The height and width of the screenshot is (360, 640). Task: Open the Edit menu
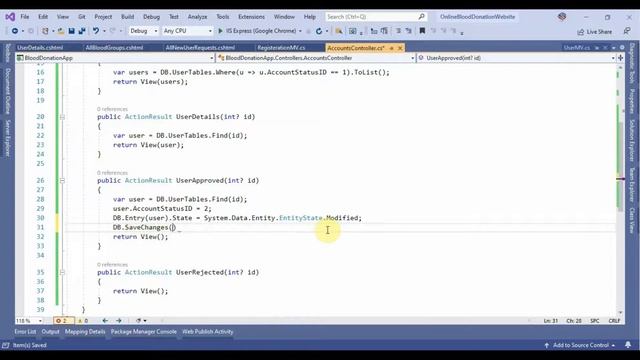pos(43,17)
